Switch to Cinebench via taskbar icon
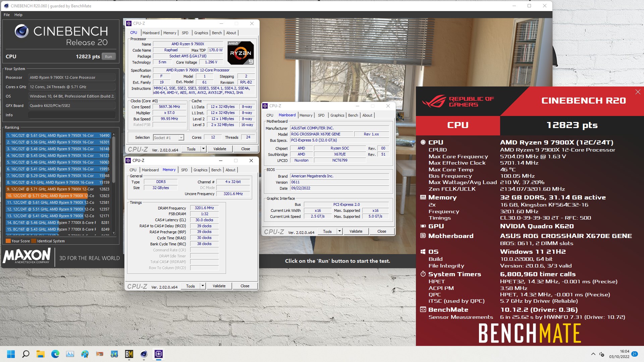Screen dimensions: 644x362 [144, 354]
